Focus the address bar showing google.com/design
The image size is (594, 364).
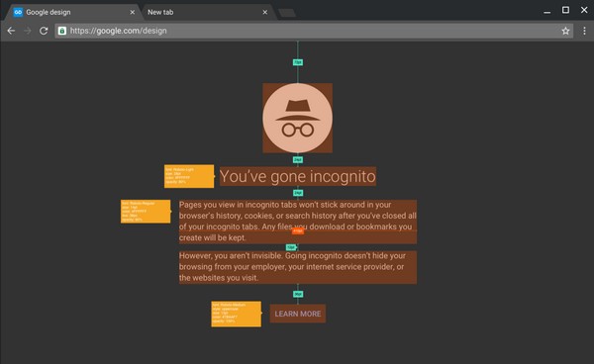314,31
